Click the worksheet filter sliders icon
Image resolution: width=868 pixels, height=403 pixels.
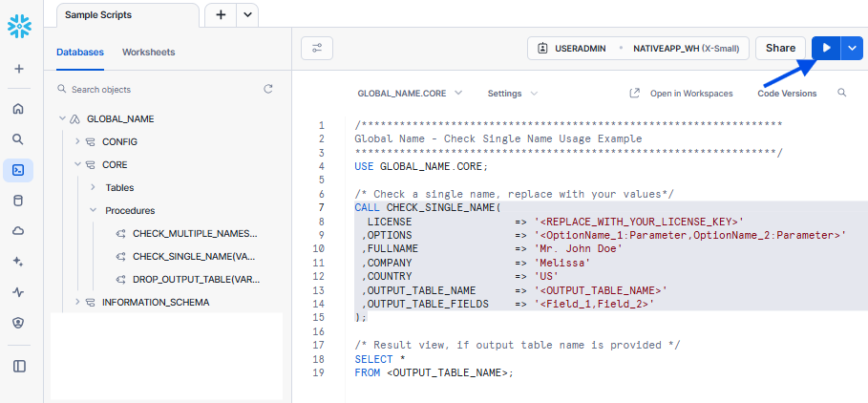(x=317, y=48)
